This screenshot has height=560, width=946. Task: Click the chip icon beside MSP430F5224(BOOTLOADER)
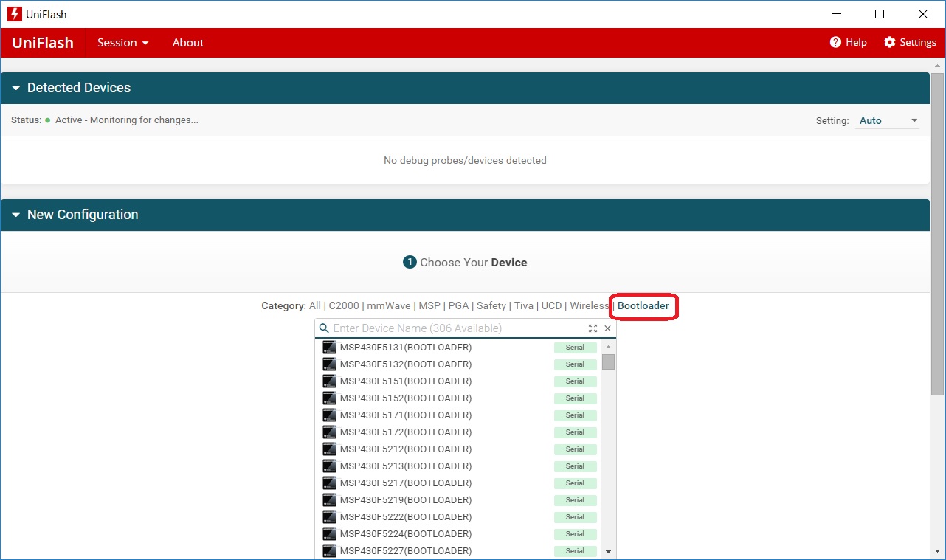pos(329,534)
